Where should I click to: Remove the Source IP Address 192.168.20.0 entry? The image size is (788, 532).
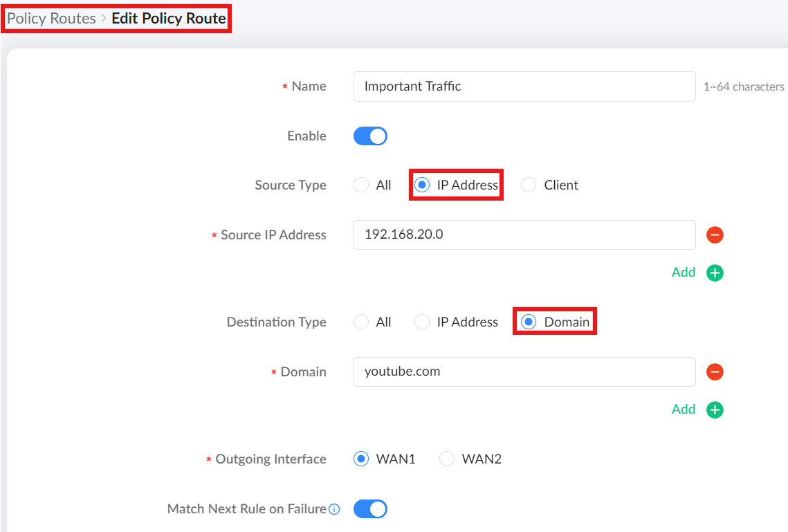click(x=715, y=235)
